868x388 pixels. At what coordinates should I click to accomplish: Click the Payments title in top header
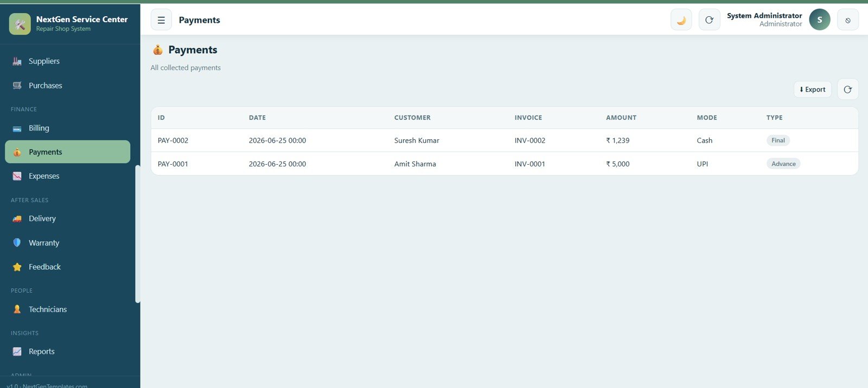click(200, 20)
